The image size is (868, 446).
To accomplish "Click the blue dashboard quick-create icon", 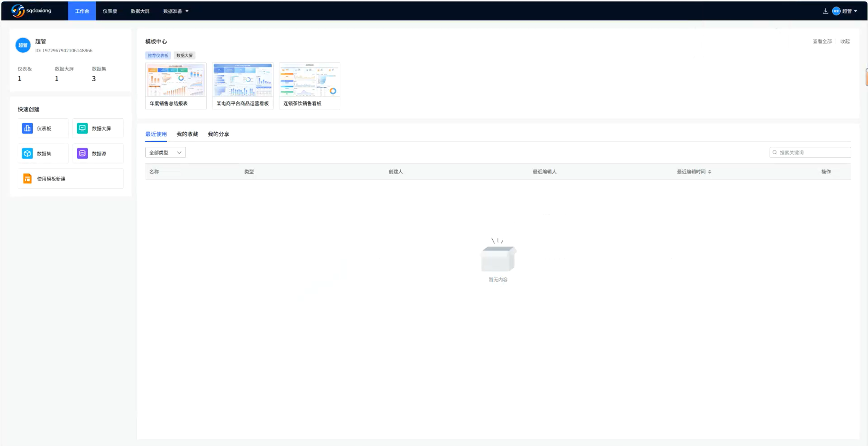I will click(x=27, y=128).
